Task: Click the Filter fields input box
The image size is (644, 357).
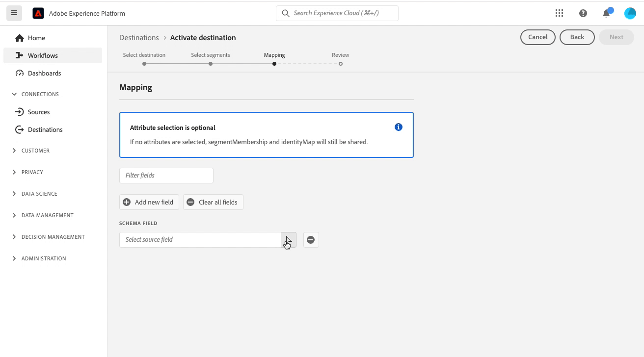Action: pos(166,175)
